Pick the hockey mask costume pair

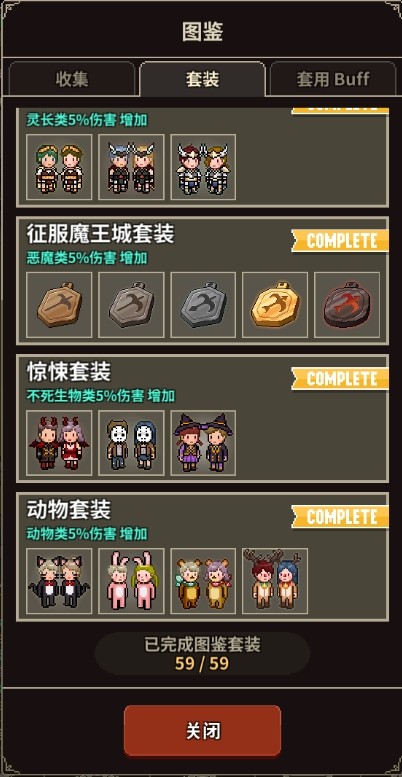pyautogui.click(x=131, y=443)
